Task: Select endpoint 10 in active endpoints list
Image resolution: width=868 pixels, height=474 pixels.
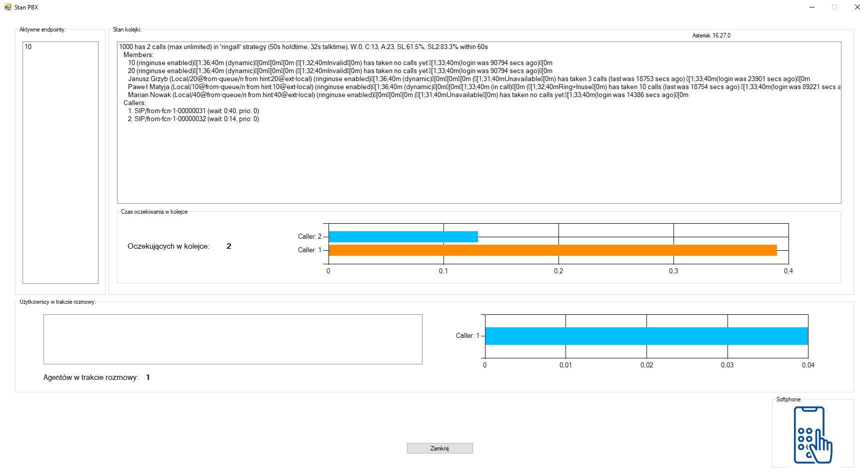Action: pos(28,47)
